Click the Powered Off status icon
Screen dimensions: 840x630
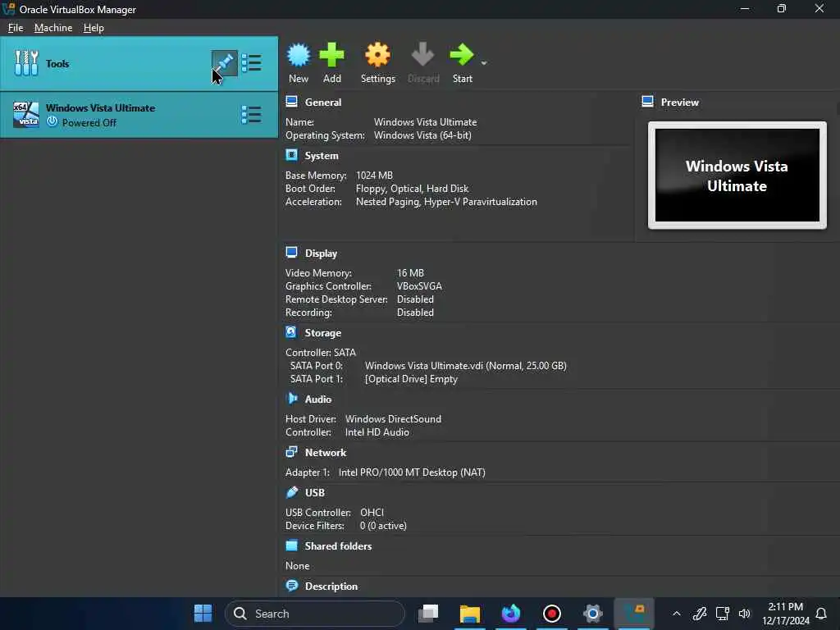[52, 121]
